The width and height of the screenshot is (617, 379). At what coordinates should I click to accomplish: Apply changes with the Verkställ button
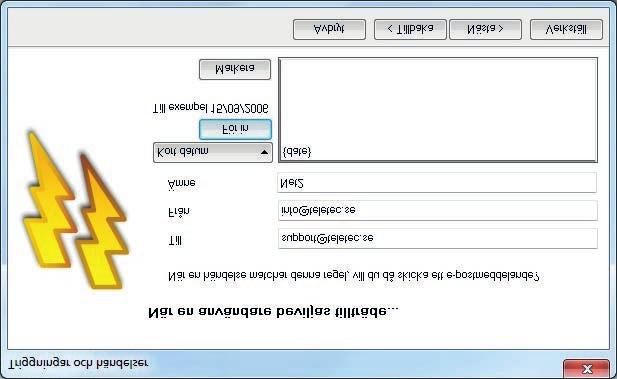click(566, 29)
